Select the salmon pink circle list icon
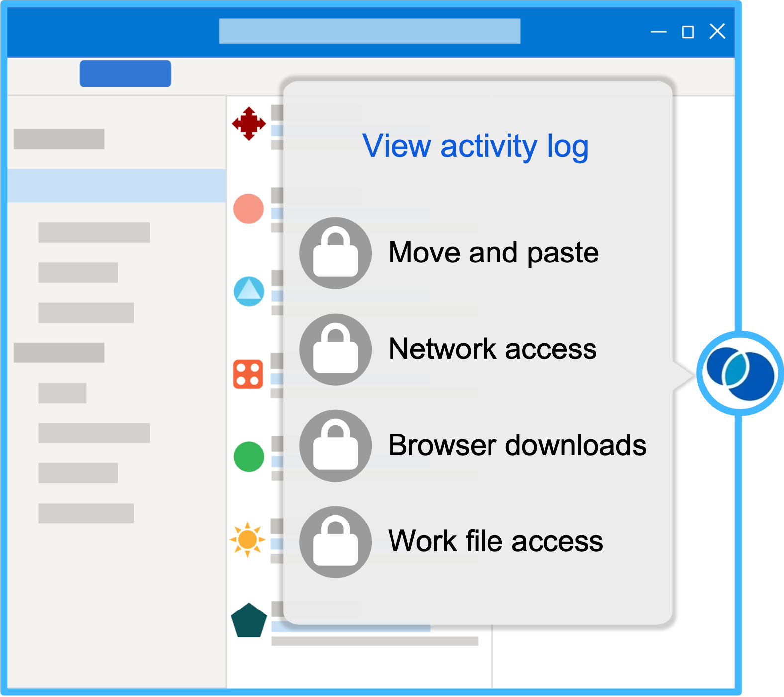The image size is (784, 697). [x=248, y=209]
